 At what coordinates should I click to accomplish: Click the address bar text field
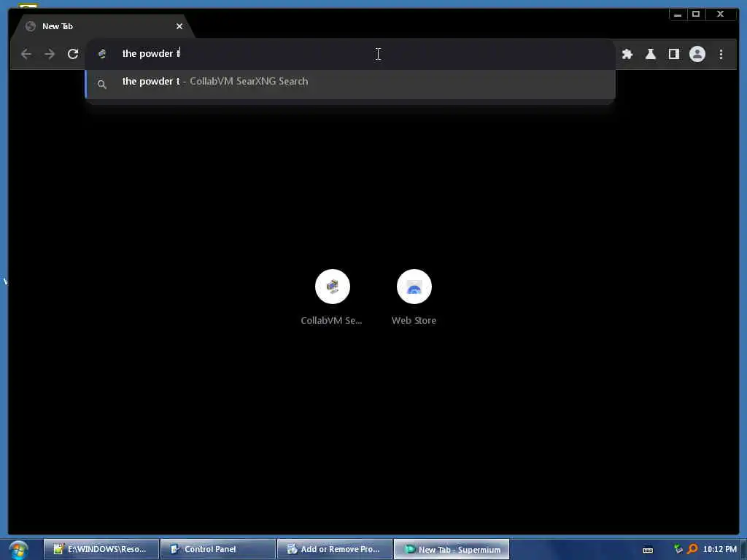tap(350, 54)
